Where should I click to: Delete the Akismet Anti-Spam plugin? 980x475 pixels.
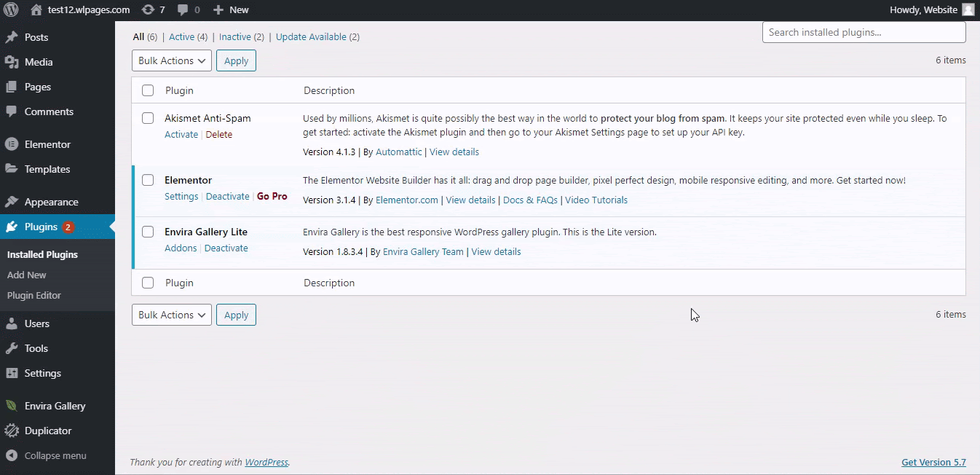pyautogui.click(x=219, y=134)
